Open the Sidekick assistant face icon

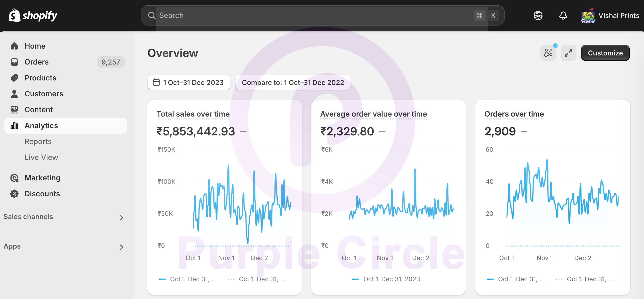tap(538, 15)
